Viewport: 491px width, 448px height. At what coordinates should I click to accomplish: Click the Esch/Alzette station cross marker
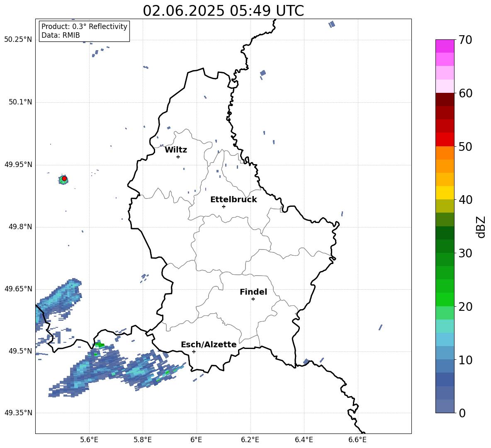coord(194,351)
